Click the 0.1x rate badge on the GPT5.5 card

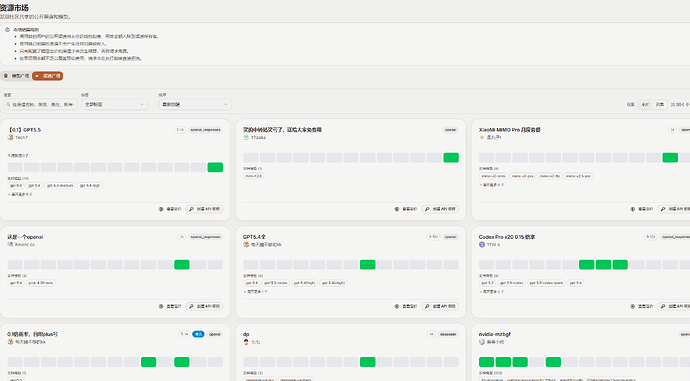click(180, 130)
